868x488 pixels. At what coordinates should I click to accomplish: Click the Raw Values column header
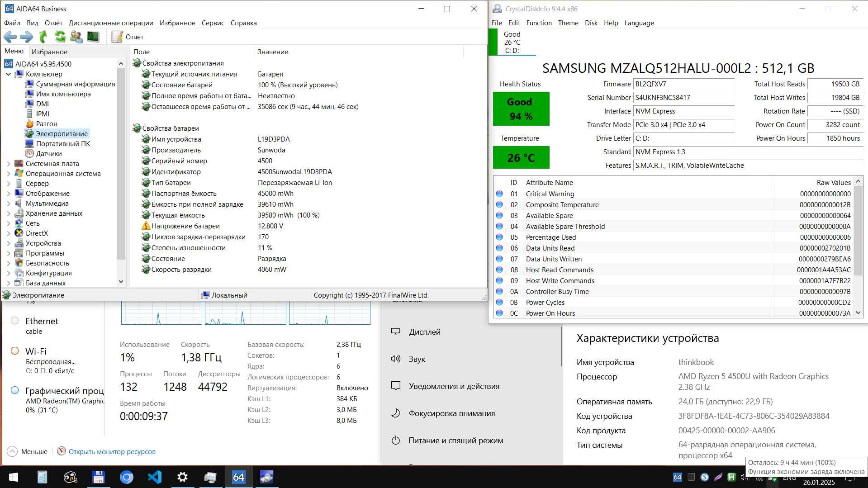point(813,182)
